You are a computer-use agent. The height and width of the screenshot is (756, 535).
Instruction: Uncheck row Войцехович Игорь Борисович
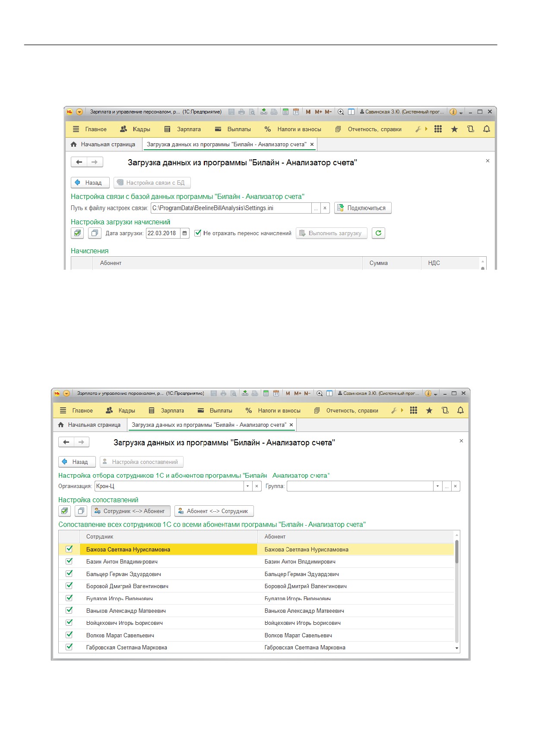(x=69, y=623)
